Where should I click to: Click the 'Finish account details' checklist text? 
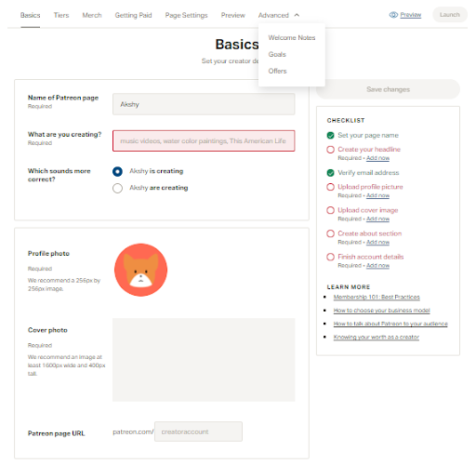[371, 257]
